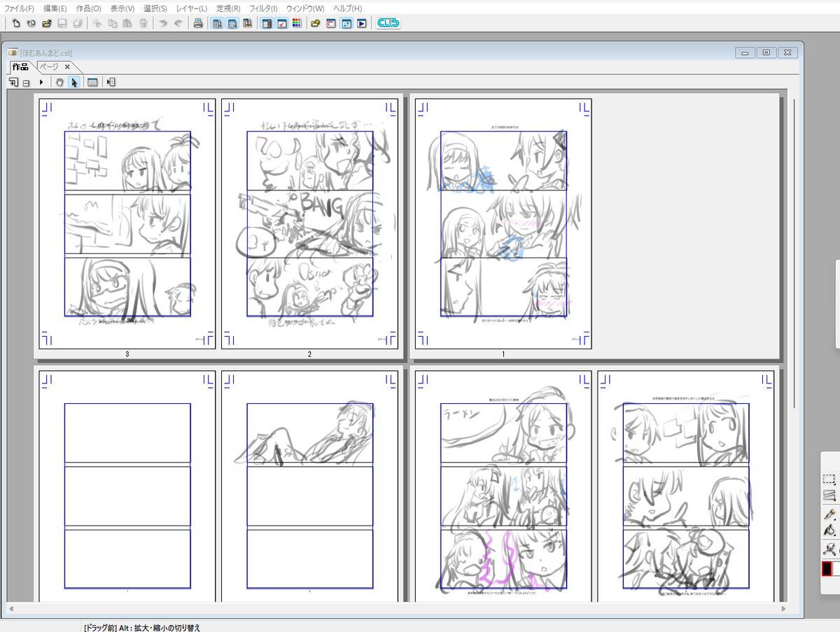This screenshot has width=840, height=632.
Task: Expand the small black triangle arrow menu
Action: [x=41, y=82]
